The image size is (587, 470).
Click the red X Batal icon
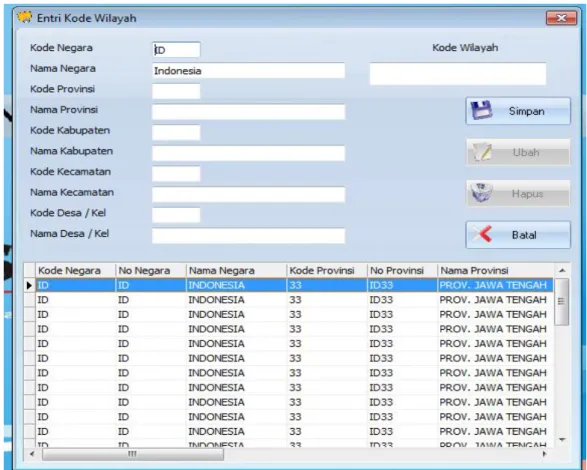482,234
